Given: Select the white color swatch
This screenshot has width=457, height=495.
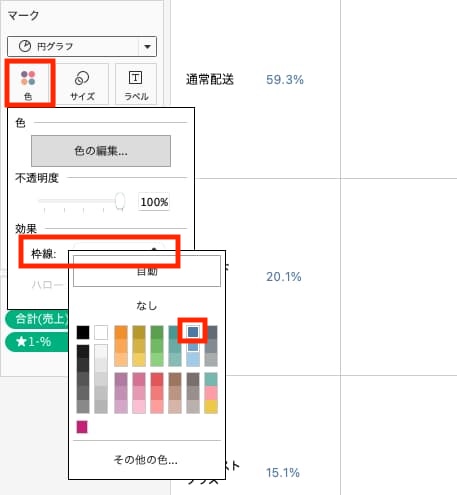Looking at the screenshot, I should (x=101, y=332).
